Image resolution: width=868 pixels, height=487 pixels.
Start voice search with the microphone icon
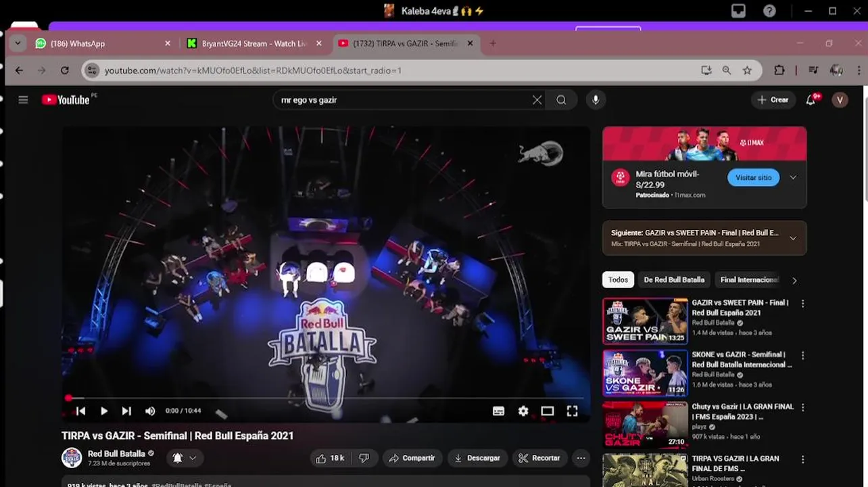pyautogui.click(x=596, y=100)
